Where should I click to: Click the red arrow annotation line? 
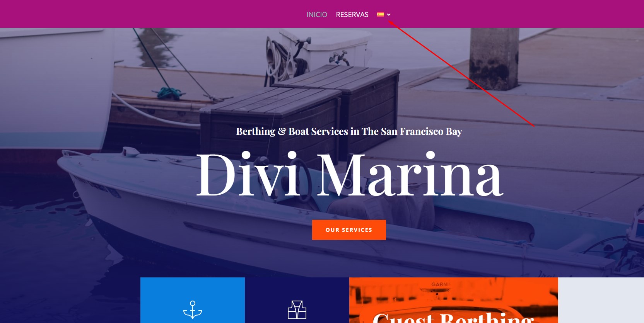[x=461, y=73]
